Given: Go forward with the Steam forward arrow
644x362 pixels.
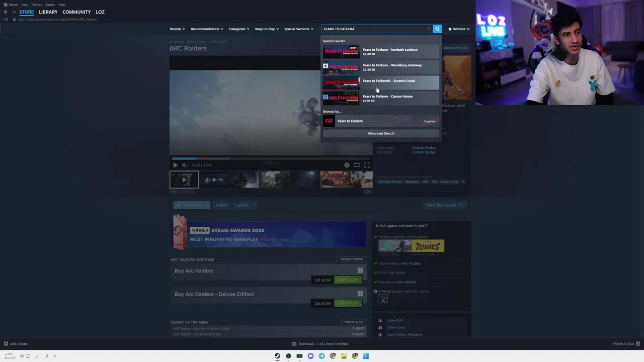Looking at the screenshot, I should point(14,12).
